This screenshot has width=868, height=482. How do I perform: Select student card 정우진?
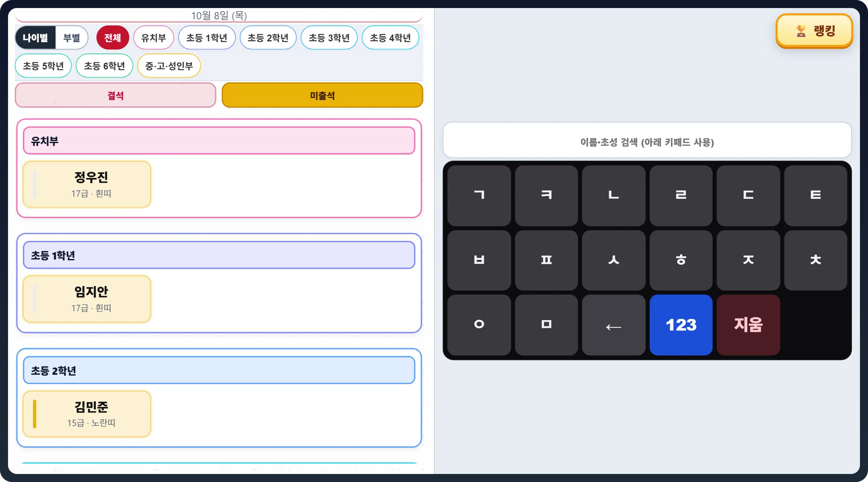(x=87, y=184)
